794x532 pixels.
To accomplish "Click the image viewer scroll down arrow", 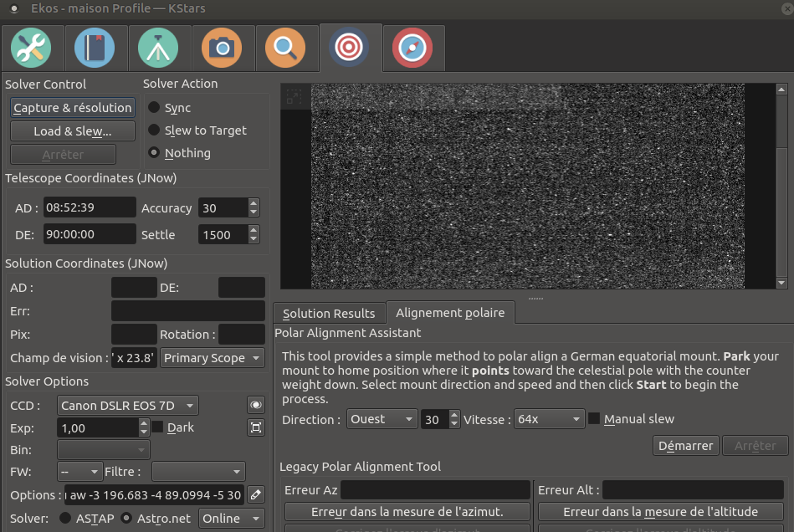I will coord(781,283).
